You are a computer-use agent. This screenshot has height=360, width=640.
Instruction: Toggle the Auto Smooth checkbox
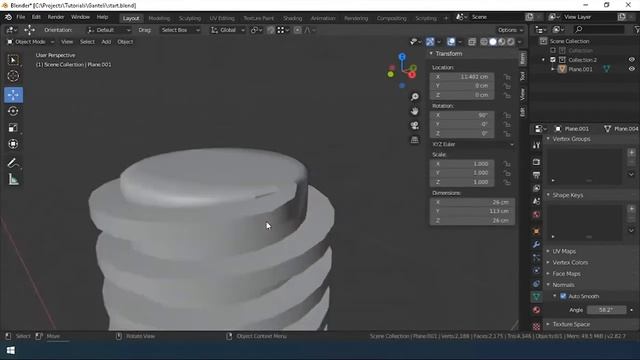pyautogui.click(x=563, y=296)
